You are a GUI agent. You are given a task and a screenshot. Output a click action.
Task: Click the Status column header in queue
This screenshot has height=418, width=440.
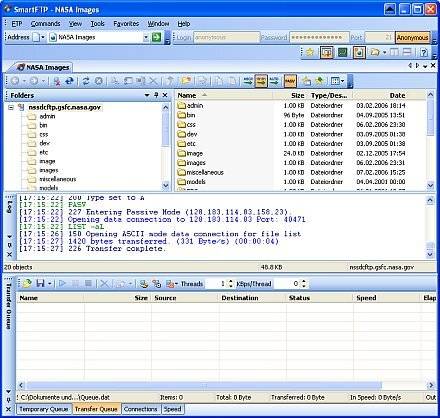(x=320, y=298)
